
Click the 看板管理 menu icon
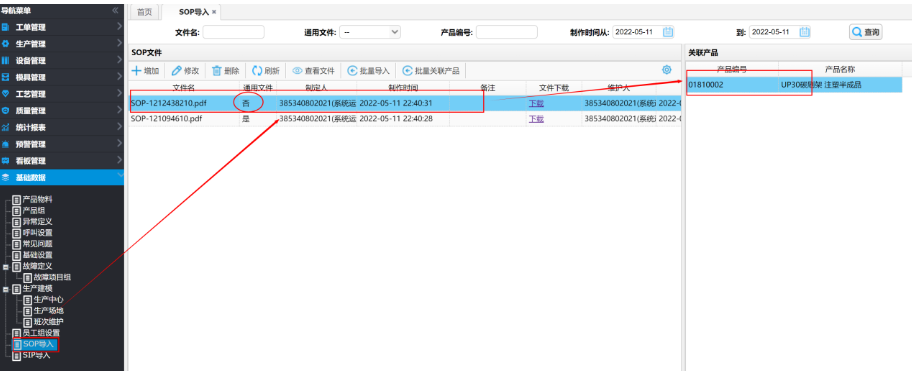(5, 160)
